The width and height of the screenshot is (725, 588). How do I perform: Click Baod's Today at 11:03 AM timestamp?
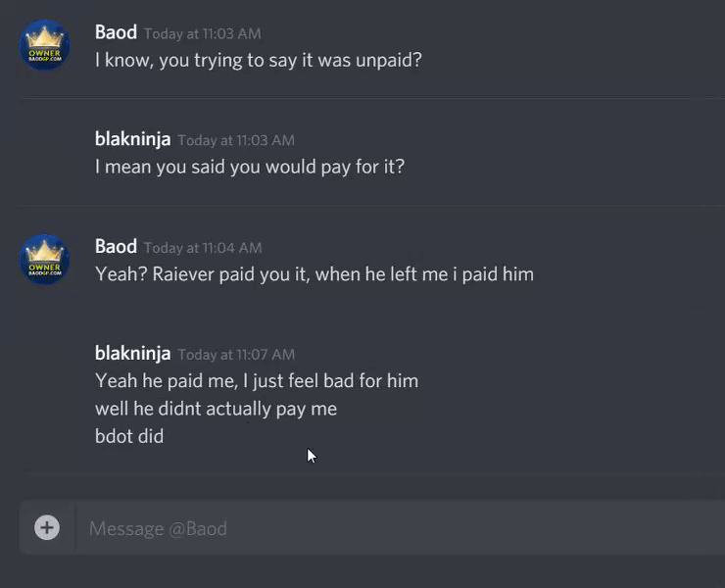(203, 33)
